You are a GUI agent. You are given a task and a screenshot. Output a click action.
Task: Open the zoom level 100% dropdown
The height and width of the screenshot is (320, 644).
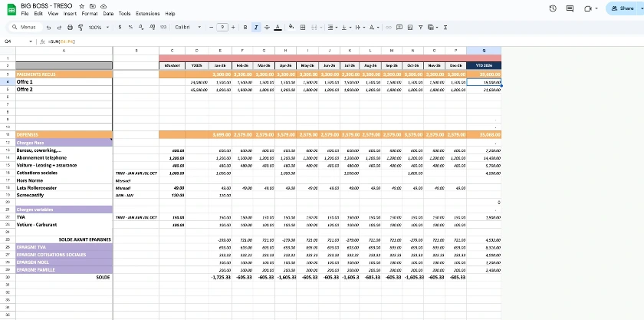pyautogui.click(x=97, y=27)
